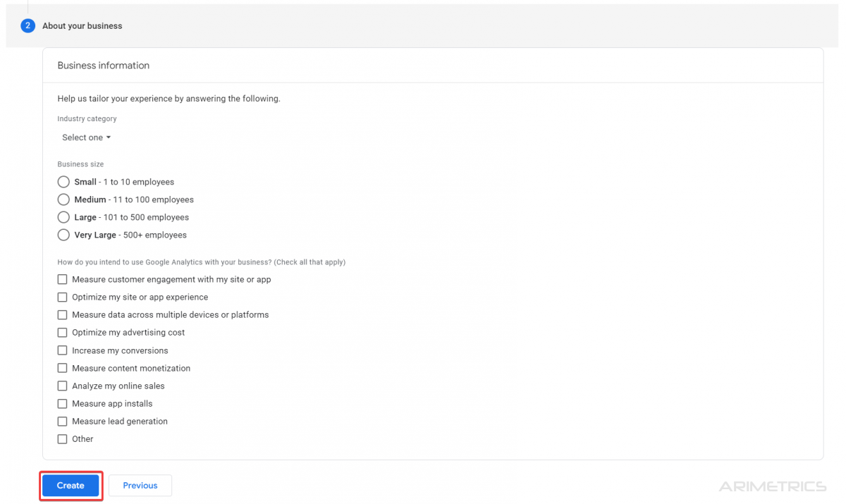The image size is (846, 504).
Task: Click the About your business step header
Action: (x=82, y=26)
